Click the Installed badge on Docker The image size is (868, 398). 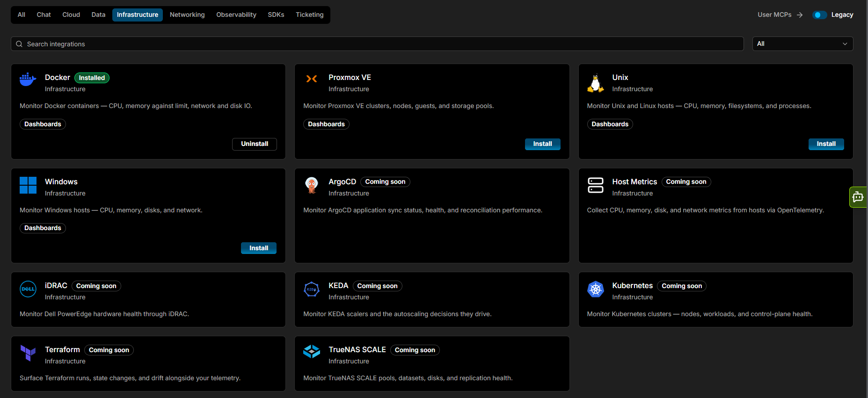click(92, 78)
